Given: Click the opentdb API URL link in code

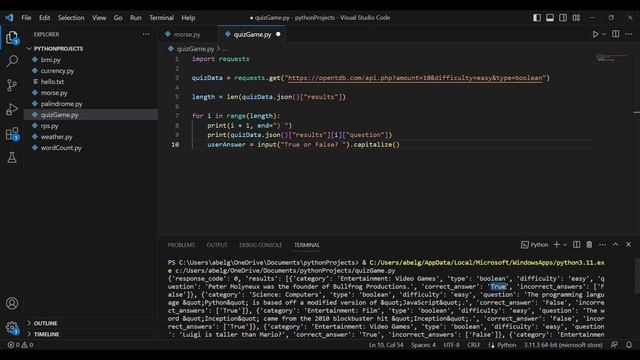Looking at the screenshot, I should click(x=415, y=78).
